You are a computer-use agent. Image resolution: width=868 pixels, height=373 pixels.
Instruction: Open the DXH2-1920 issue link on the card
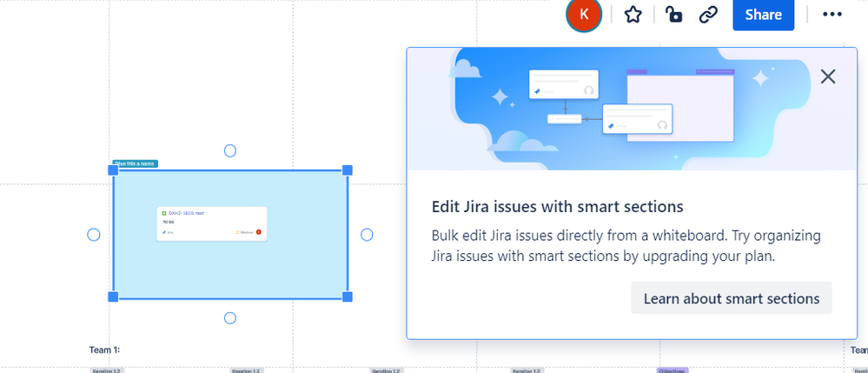click(x=186, y=213)
